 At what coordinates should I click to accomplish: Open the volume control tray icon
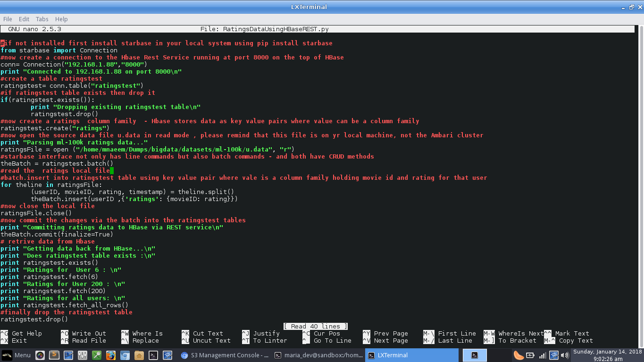[x=565, y=355]
